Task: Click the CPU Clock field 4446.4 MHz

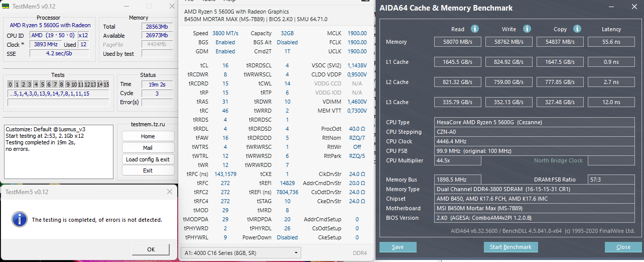Action: tap(535, 141)
